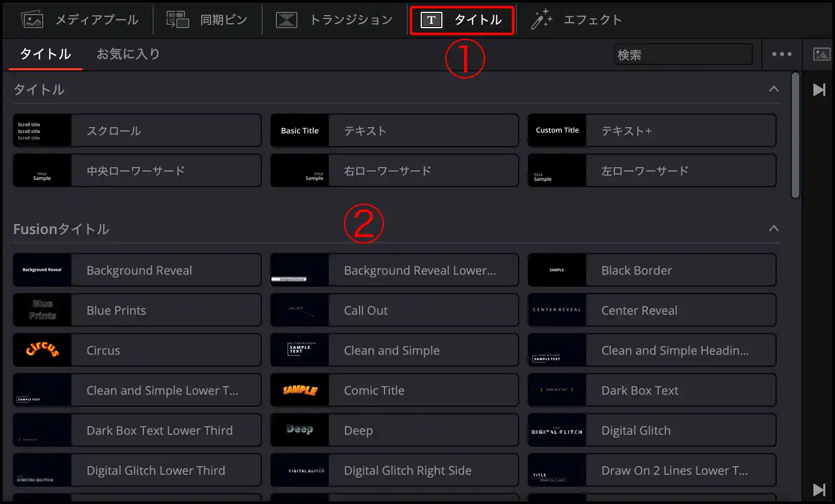Choose the Digital Glitch title preset

pos(652,430)
